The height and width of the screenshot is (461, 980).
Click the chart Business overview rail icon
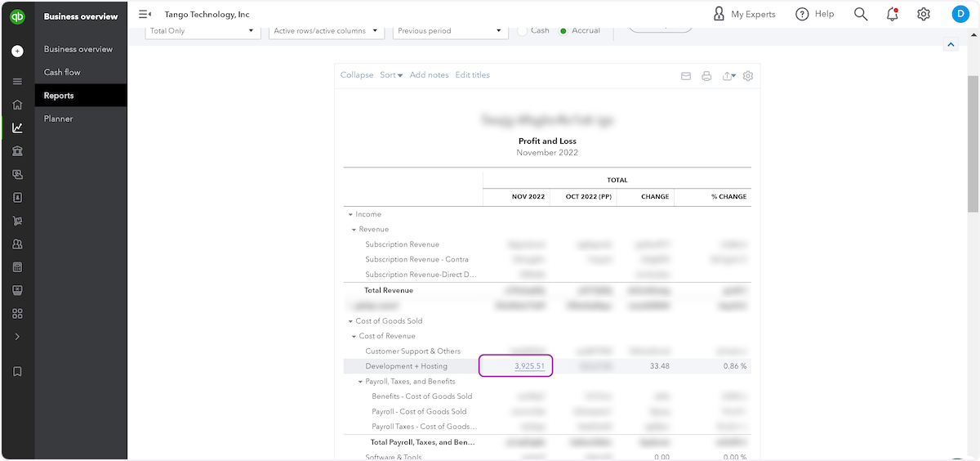17,128
